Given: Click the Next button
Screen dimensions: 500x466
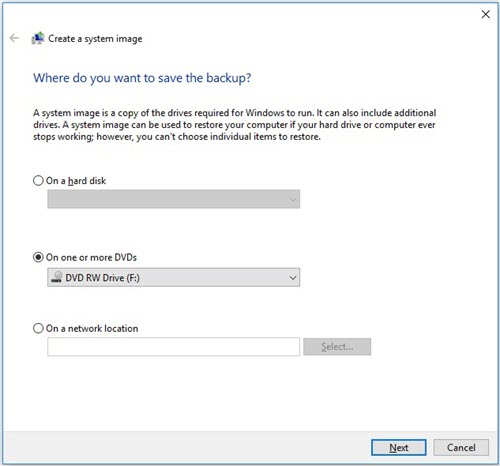Looking at the screenshot, I should pos(399,447).
